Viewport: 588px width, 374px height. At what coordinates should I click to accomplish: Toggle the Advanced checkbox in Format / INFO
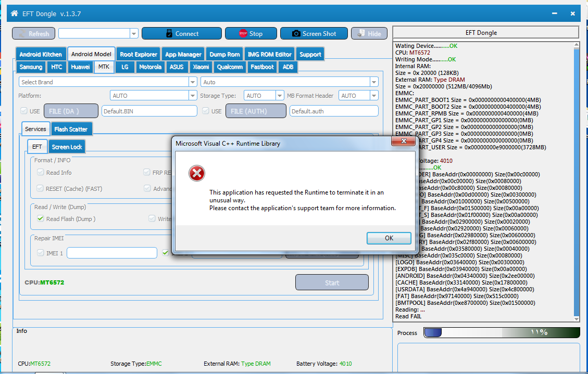pyautogui.click(x=147, y=188)
